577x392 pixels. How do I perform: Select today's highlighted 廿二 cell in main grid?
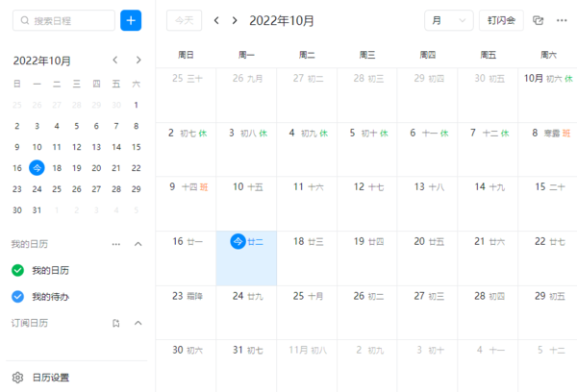pyautogui.click(x=246, y=257)
